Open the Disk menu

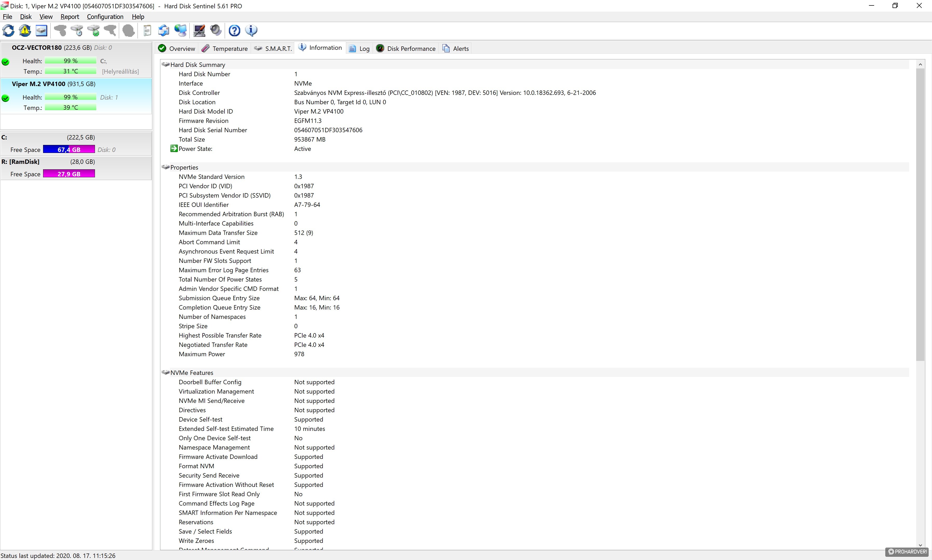[26, 17]
